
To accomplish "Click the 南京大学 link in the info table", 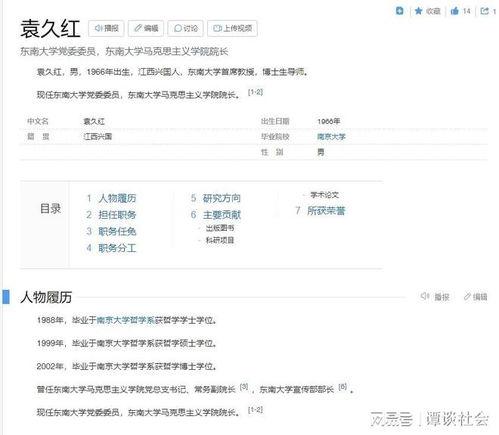I will (x=331, y=137).
